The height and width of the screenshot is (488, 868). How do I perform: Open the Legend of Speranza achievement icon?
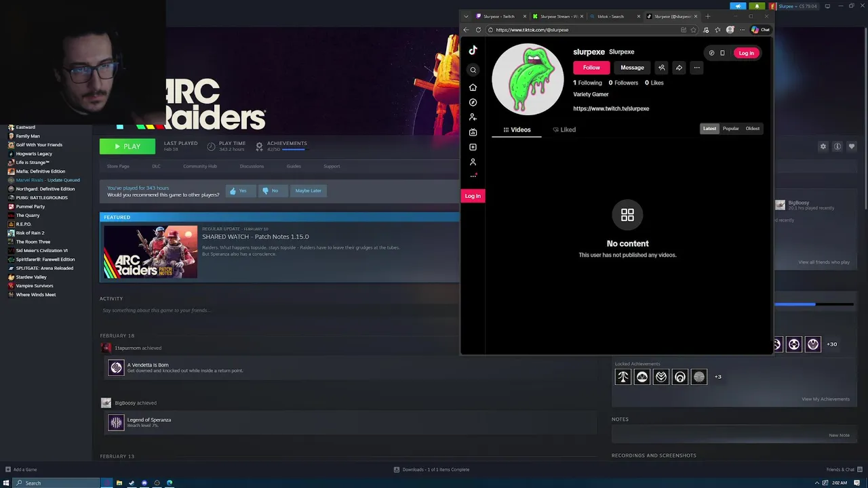click(116, 422)
